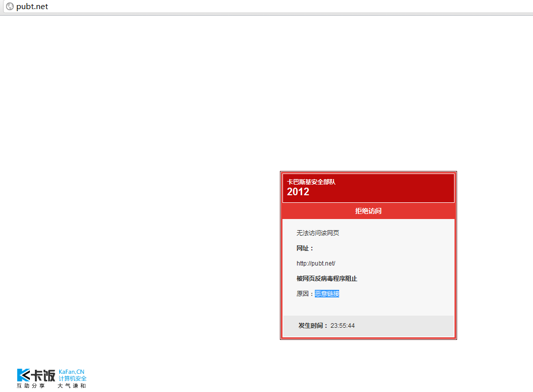Click the 拒绝访问 red banner
Screen dimensions: 533x392
(x=368, y=211)
